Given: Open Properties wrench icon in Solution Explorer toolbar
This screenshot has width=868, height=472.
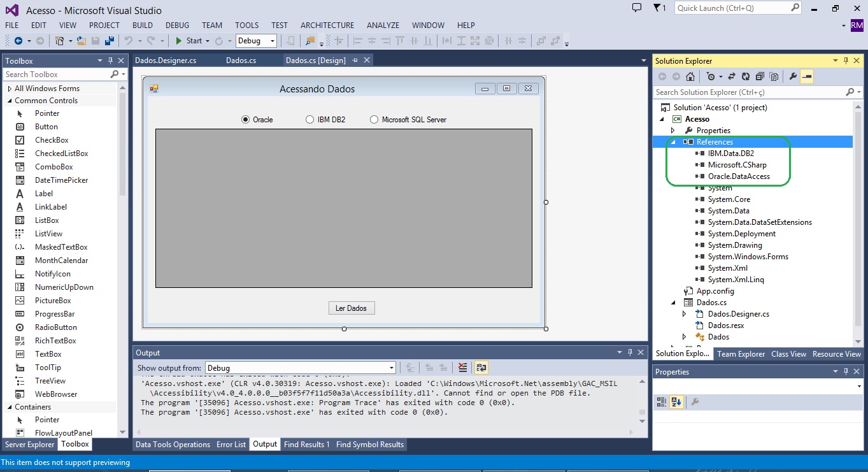Looking at the screenshot, I should click(793, 76).
